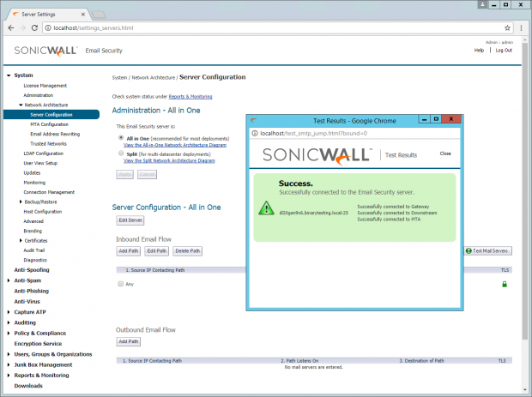Click the warning triangle icon in Test Results
The image size is (532, 397).
266,208
